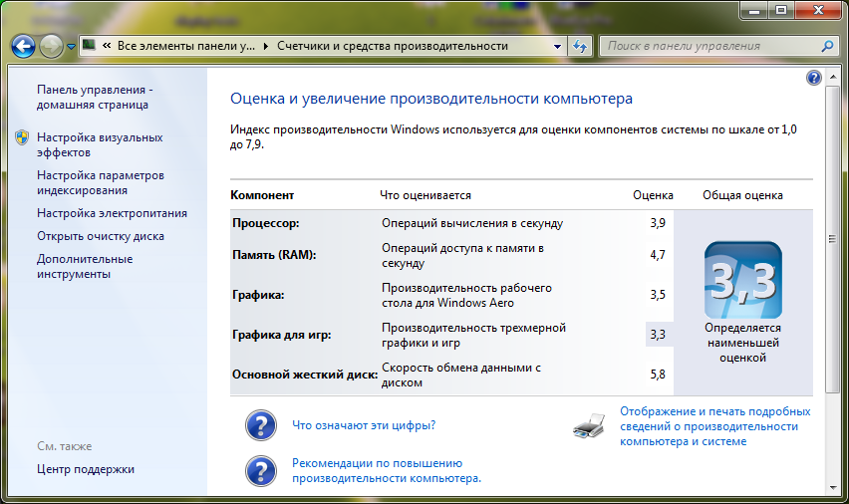Select the 'Процессор:' row label
This screenshot has width=849, height=504.
tap(265, 223)
